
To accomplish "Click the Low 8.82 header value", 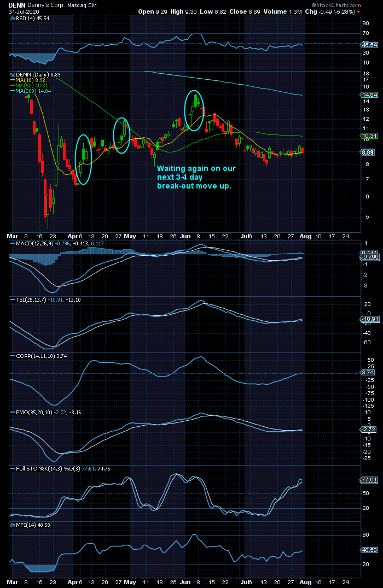I will point(213,11).
